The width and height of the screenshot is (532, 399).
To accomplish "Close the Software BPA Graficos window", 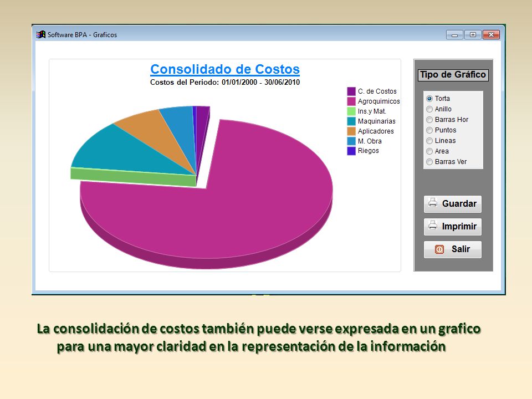I will click(490, 34).
